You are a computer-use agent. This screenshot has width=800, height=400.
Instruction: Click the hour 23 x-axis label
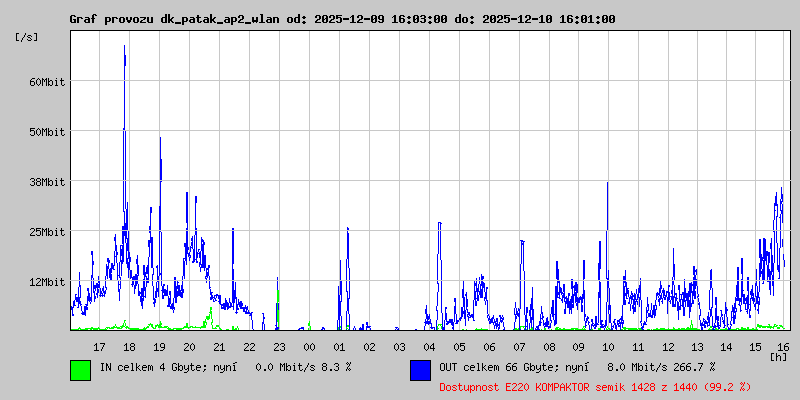coord(279,347)
